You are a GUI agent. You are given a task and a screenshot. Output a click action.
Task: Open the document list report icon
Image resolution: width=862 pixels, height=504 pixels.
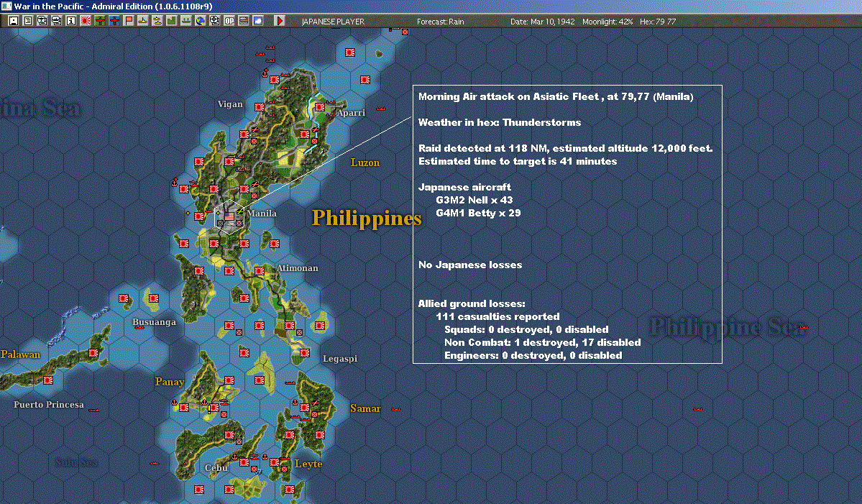pyautogui.click(x=28, y=21)
